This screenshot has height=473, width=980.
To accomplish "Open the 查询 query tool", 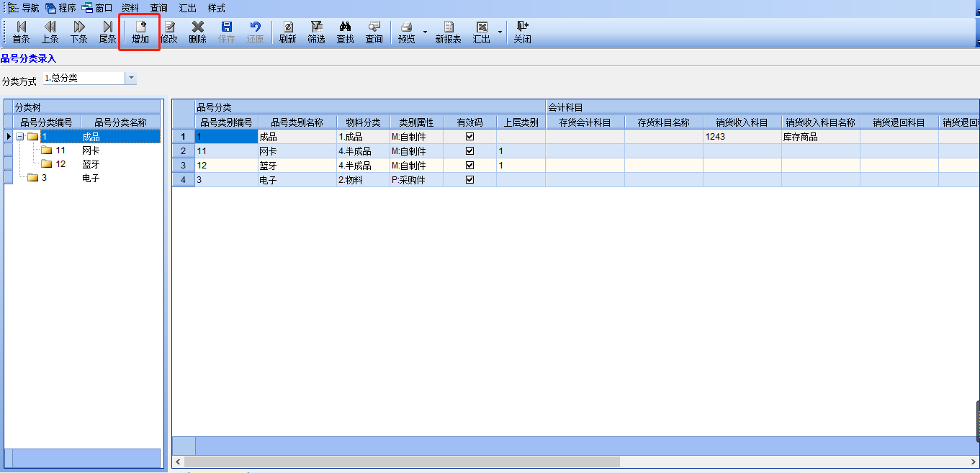I will tap(374, 32).
